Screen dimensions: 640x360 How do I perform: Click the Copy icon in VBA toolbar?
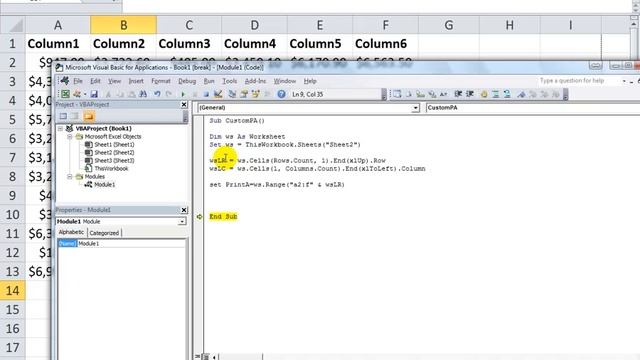120,94
